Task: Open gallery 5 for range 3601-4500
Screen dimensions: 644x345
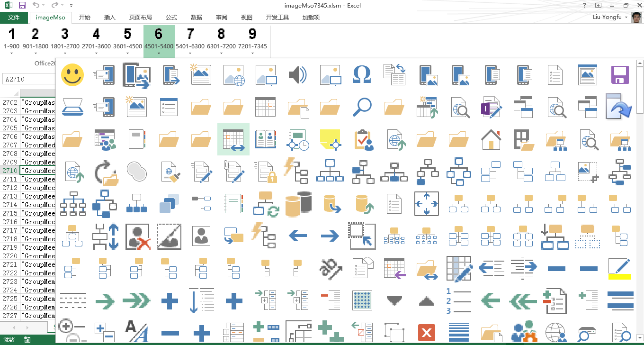Action: 127,41
